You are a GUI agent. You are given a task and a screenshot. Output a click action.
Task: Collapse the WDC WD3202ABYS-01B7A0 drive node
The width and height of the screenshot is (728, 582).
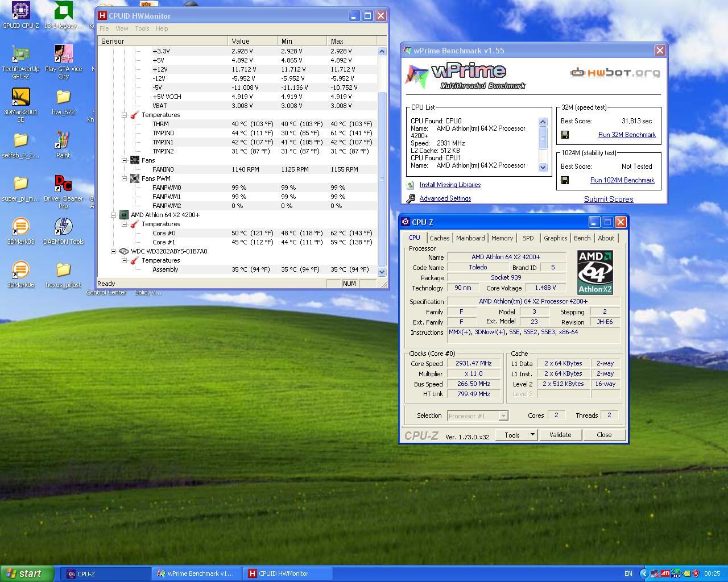tap(114, 251)
